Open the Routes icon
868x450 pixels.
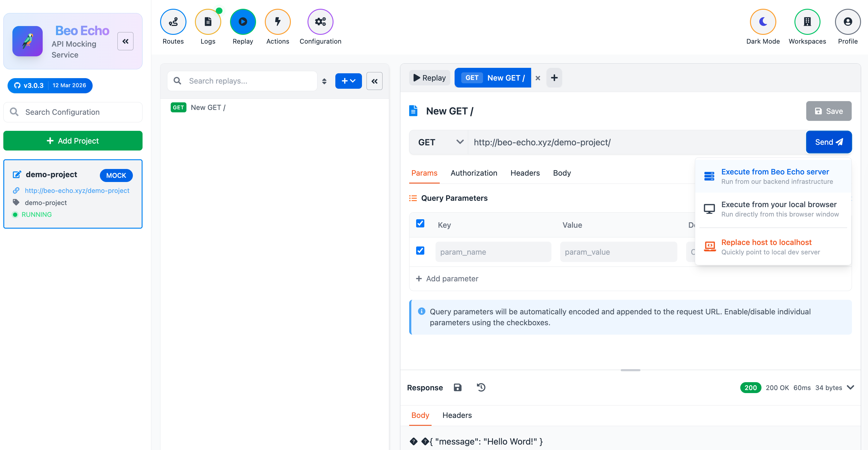[173, 22]
